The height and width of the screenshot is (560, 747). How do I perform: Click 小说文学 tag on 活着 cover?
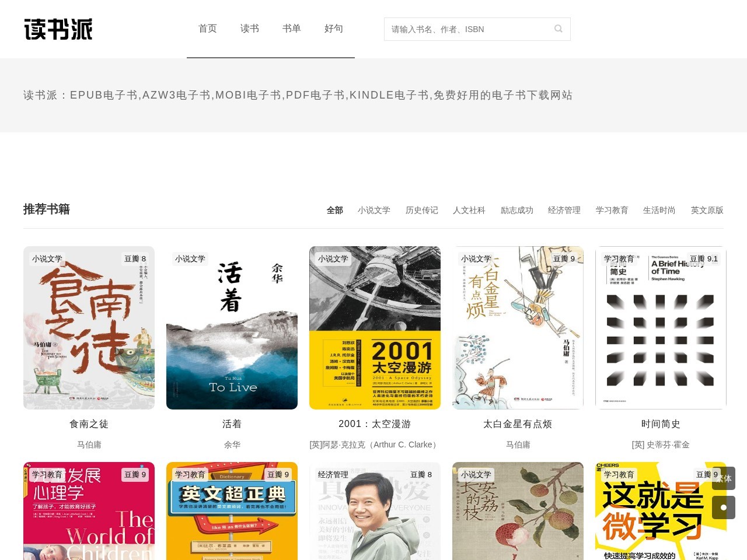(190, 259)
